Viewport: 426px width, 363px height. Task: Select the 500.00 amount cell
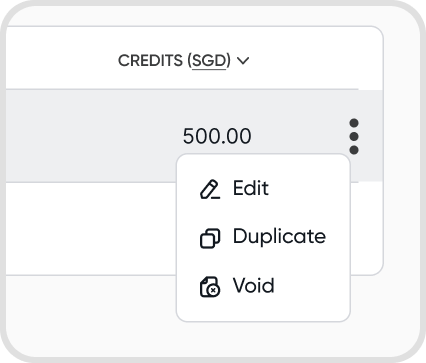pos(217,136)
